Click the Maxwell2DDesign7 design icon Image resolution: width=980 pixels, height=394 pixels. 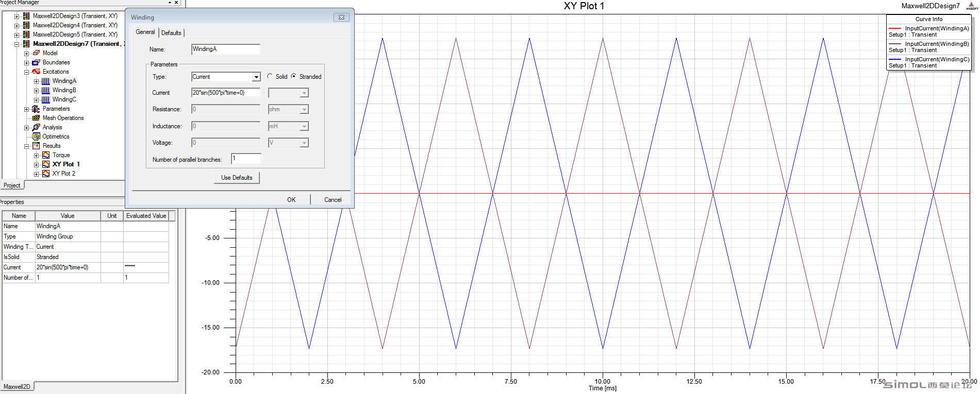pyautogui.click(x=26, y=44)
